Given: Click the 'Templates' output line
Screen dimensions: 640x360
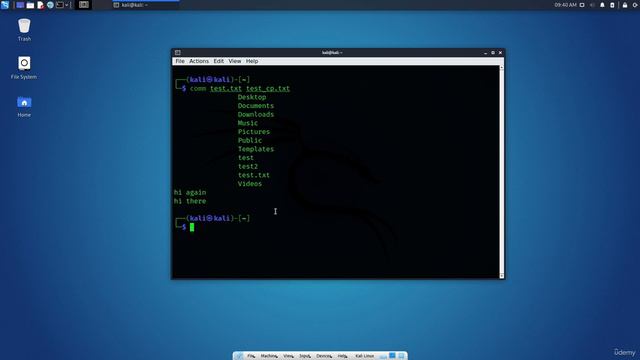Looking at the screenshot, I should click(x=256, y=149).
